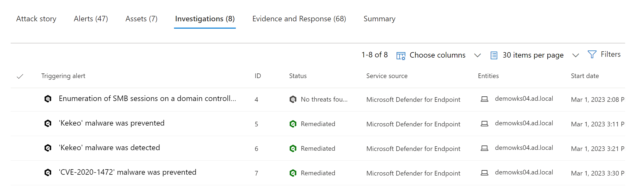Open the Evidence and Response (68) tab

(299, 19)
